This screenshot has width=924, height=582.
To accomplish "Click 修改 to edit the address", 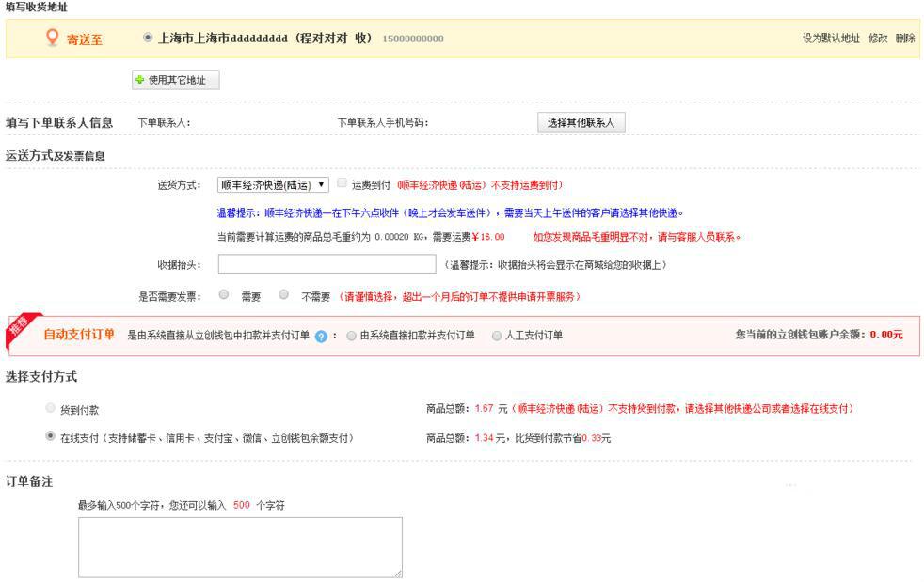I will pos(878,39).
